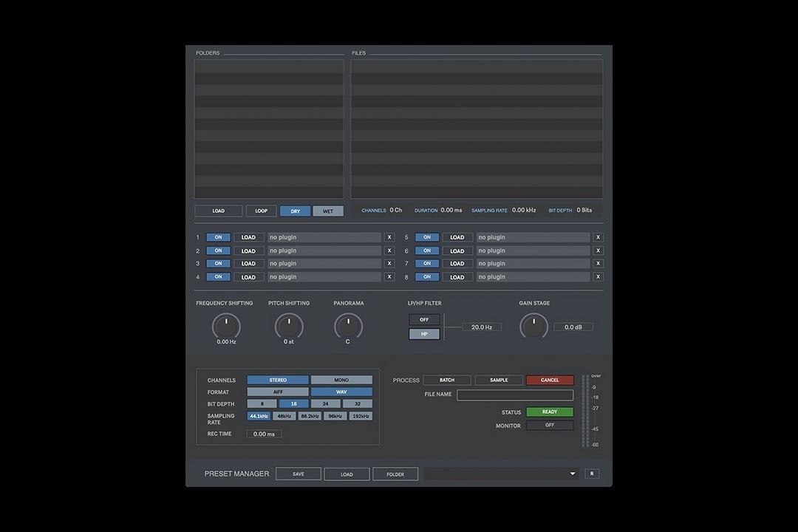Select MONO channels output

pyautogui.click(x=341, y=380)
